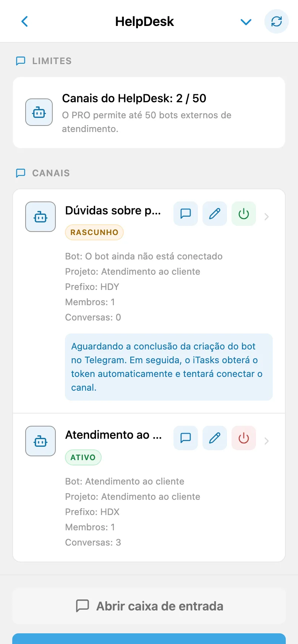
Task: Select the Atendimento ao ... channel title
Action: point(113,435)
